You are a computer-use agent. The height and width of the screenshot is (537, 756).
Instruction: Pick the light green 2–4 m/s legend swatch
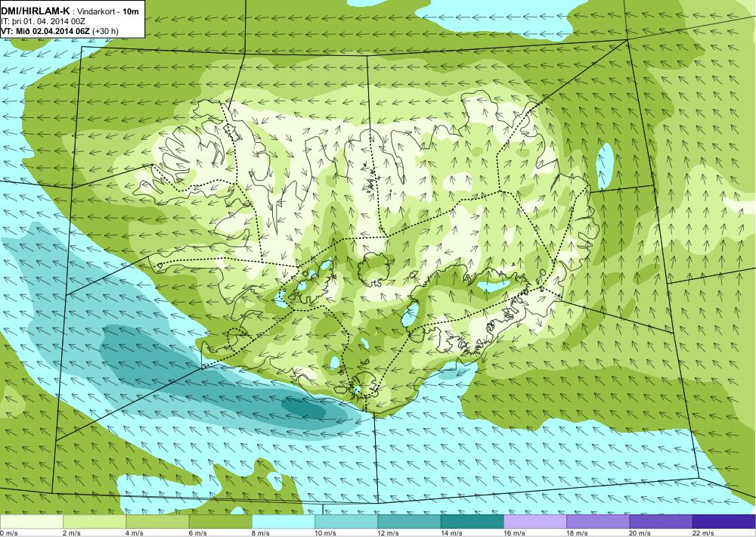pos(94,522)
